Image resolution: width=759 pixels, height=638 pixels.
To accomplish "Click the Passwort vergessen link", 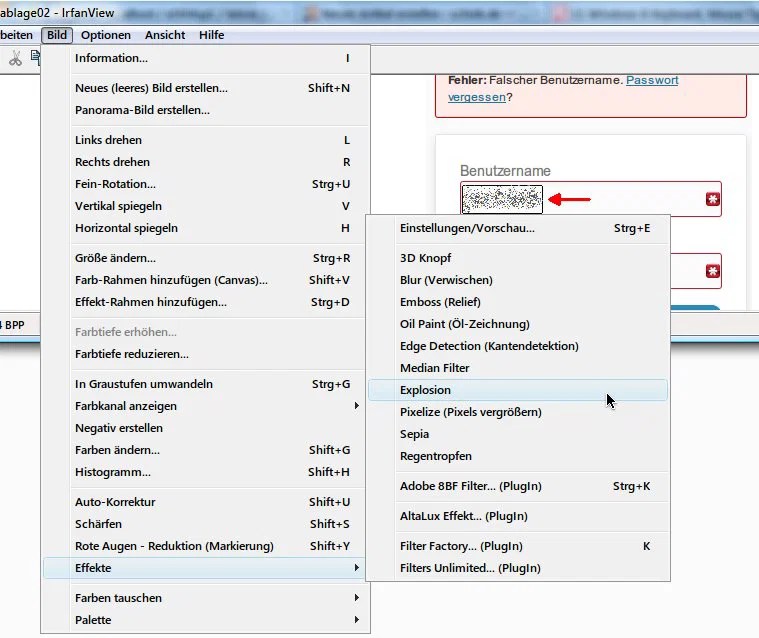I will click(652, 80).
